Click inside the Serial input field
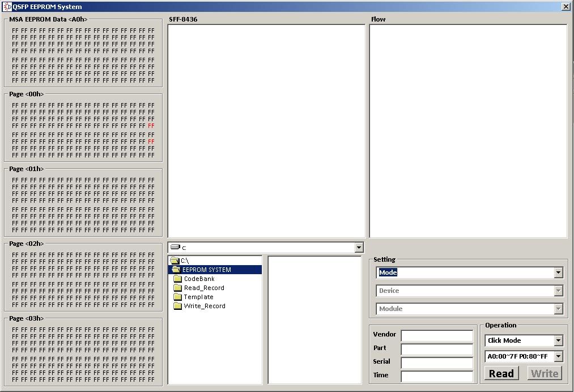This screenshot has height=392, width=574. [436, 361]
